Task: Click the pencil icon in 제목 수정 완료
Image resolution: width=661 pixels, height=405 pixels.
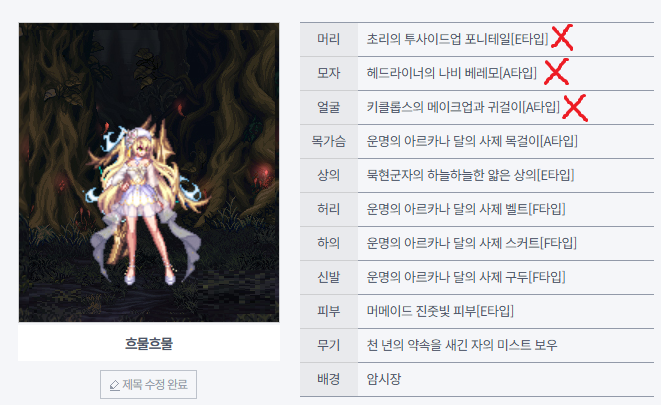Action: pyautogui.click(x=114, y=385)
